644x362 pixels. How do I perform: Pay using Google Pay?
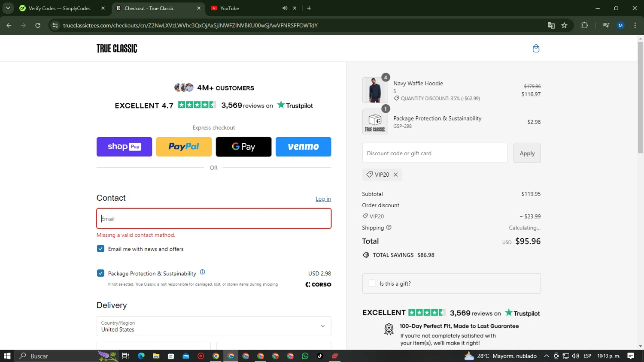243,147
